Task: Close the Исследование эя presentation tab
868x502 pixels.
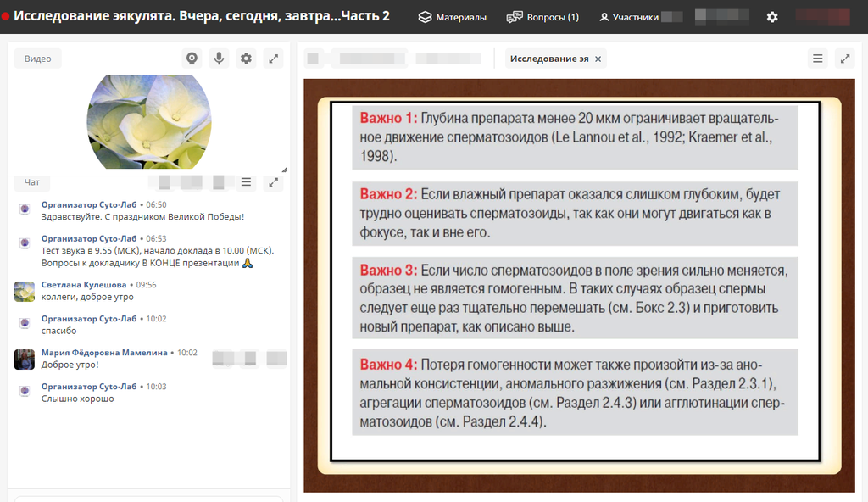Action: pyautogui.click(x=598, y=59)
